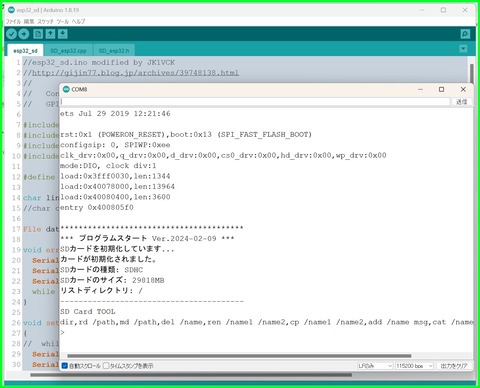Image resolution: width=480 pixels, height=388 pixels.
Task: Minimize the COM8 serial monitor window
Action: point(420,89)
